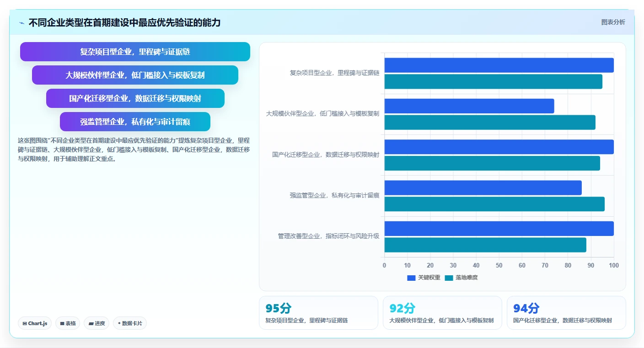Click the 表格 tag
The width and height of the screenshot is (644, 348).
(68, 323)
